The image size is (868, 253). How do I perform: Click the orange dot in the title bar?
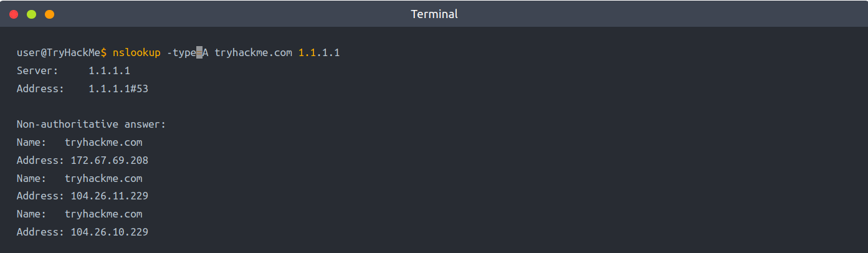click(x=50, y=14)
